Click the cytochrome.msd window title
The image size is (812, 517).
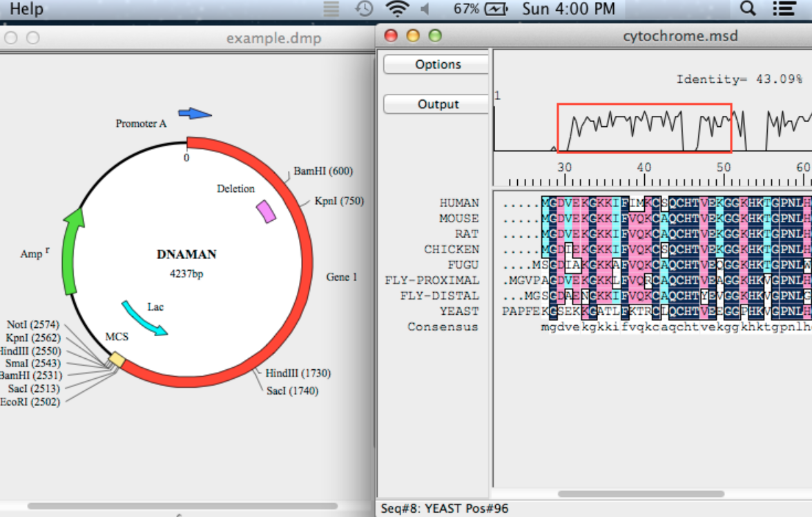(x=680, y=36)
